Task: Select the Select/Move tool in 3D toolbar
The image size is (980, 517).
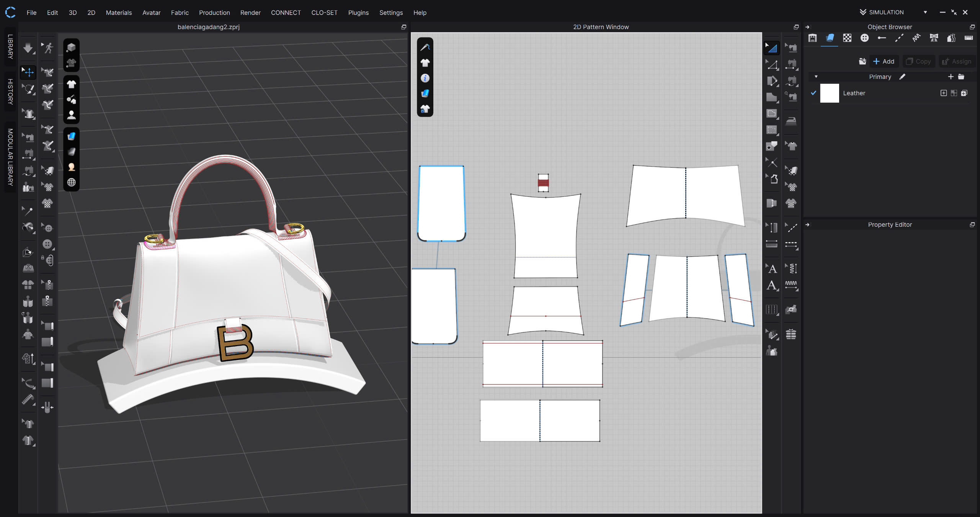Action: pyautogui.click(x=28, y=72)
